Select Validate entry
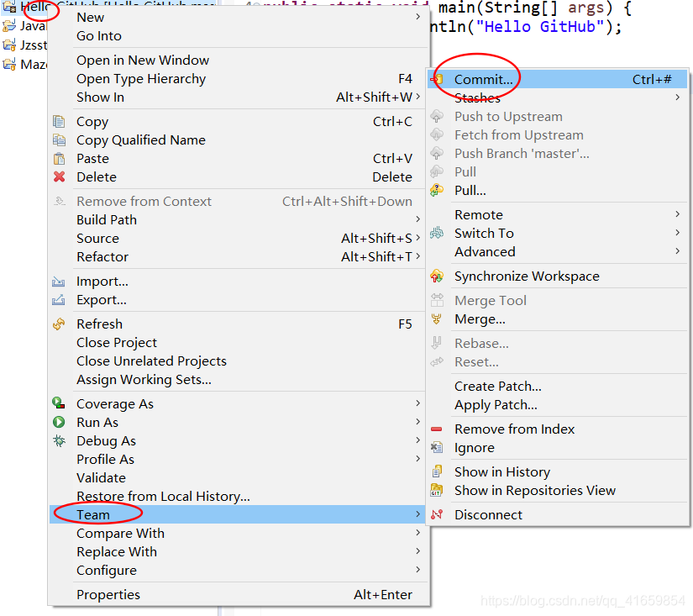Screen dimensions: 693x616 (237, 477)
